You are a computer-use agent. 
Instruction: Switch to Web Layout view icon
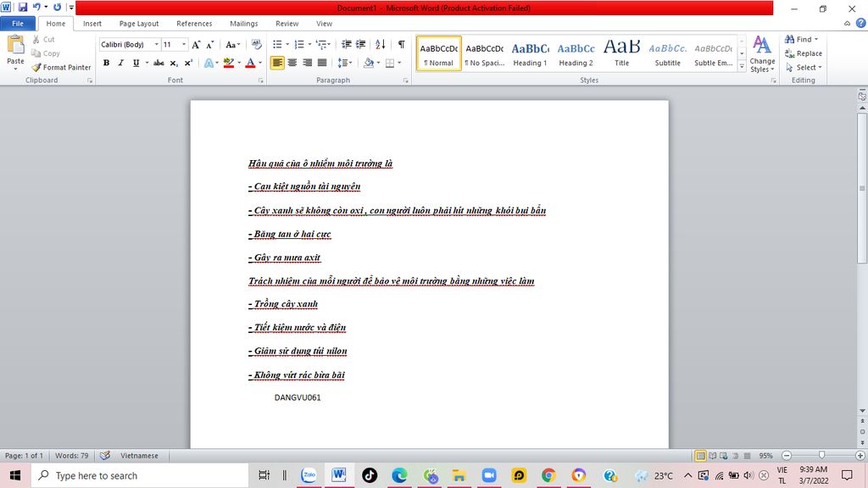(x=724, y=456)
